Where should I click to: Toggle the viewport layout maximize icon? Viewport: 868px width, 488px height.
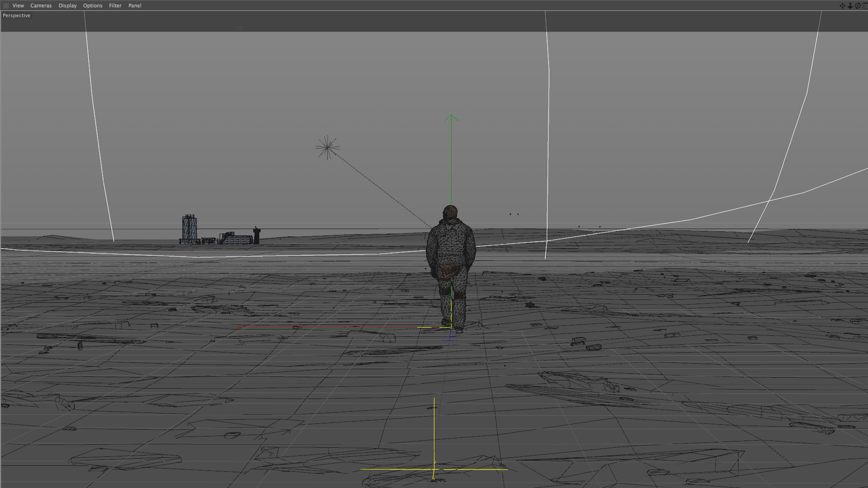click(865, 6)
